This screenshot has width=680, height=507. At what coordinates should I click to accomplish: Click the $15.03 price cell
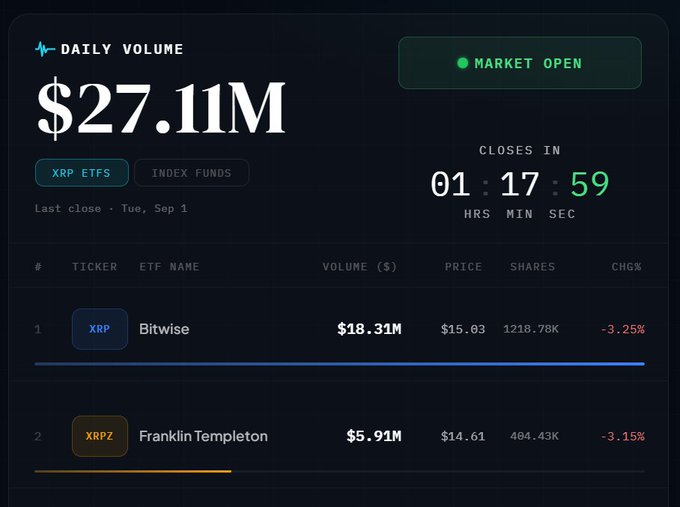point(463,329)
